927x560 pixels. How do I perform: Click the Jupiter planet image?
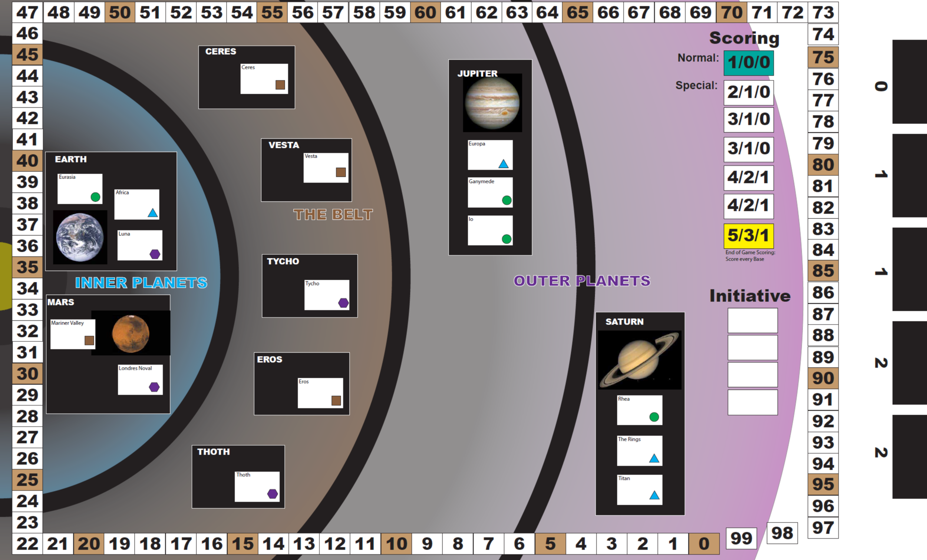point(492,103)
